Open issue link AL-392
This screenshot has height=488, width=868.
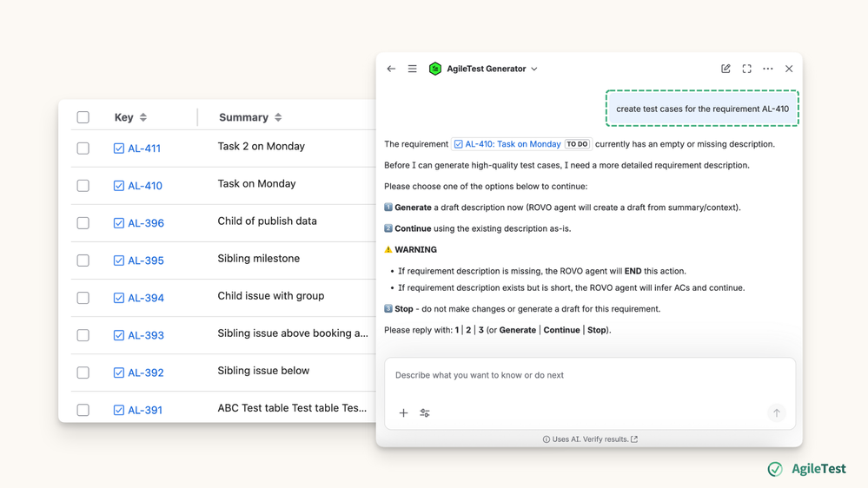(146, 373)
